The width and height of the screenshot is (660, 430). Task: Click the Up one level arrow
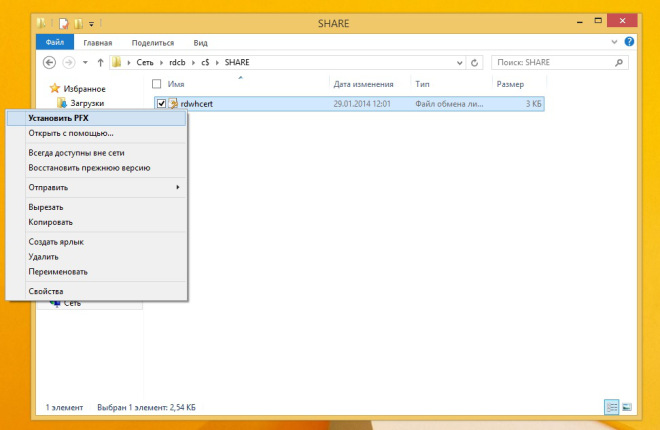tap(100, 63)
